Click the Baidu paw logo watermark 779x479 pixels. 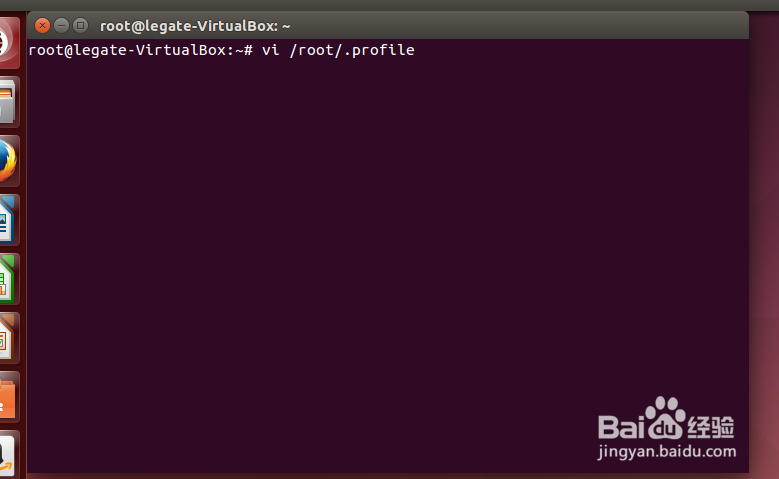(662, 418)
